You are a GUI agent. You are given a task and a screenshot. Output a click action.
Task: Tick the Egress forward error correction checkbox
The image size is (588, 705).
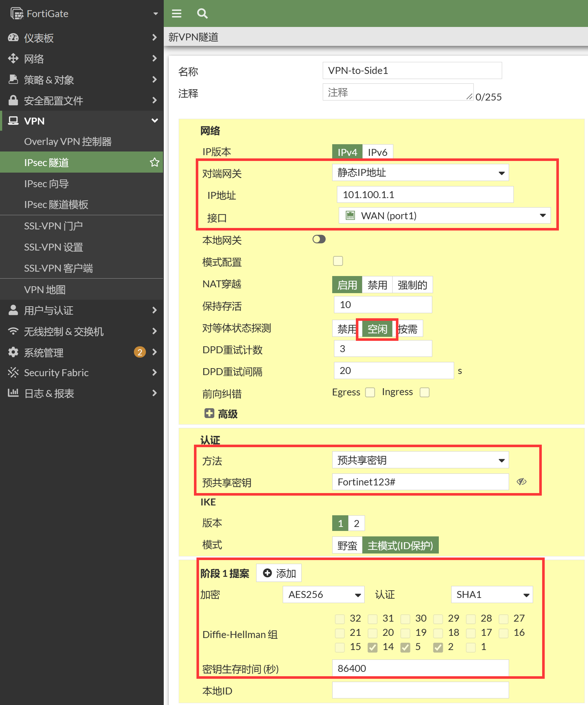point(370,392)
